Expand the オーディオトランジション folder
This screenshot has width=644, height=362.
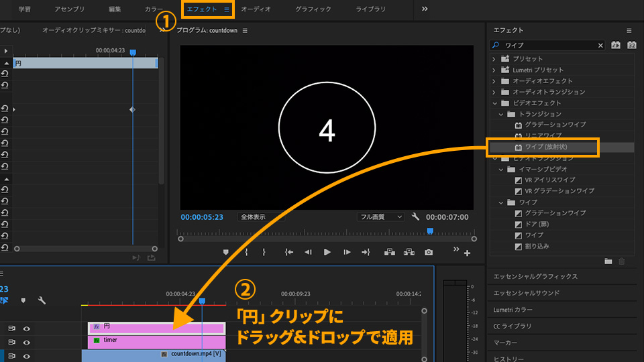click(x=494, y=93)
